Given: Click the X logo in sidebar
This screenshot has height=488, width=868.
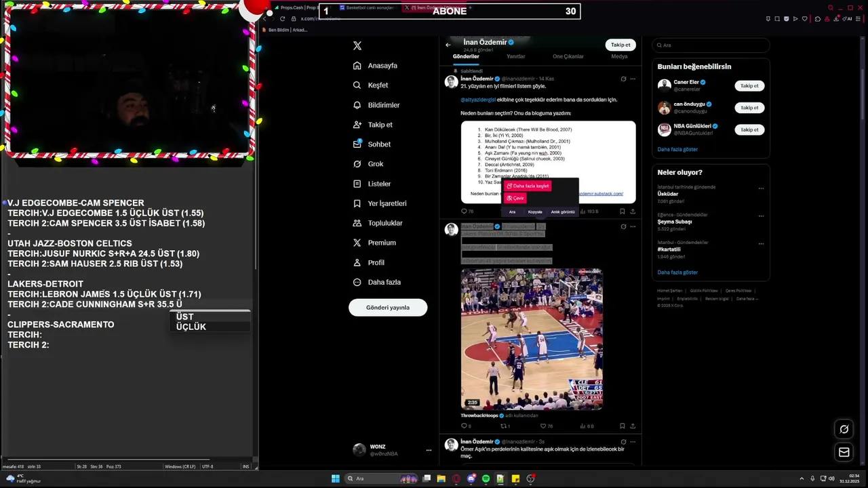Looking at the screenshot, I should 357,45.
